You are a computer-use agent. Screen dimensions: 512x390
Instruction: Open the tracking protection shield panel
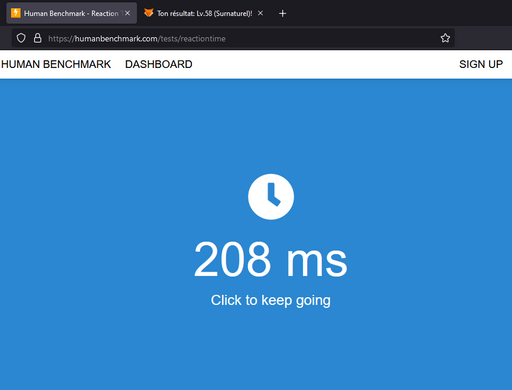(x=21, y=38)
